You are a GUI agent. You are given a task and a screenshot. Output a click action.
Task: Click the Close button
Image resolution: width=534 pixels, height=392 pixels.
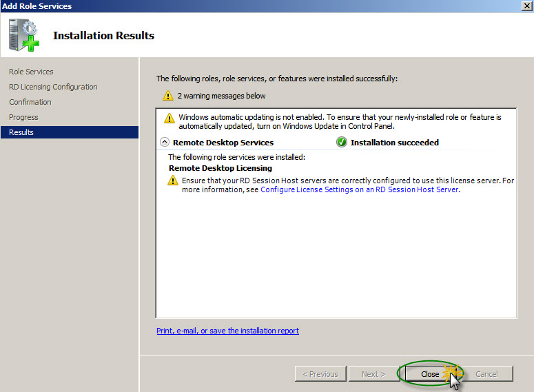click(430, 374)
